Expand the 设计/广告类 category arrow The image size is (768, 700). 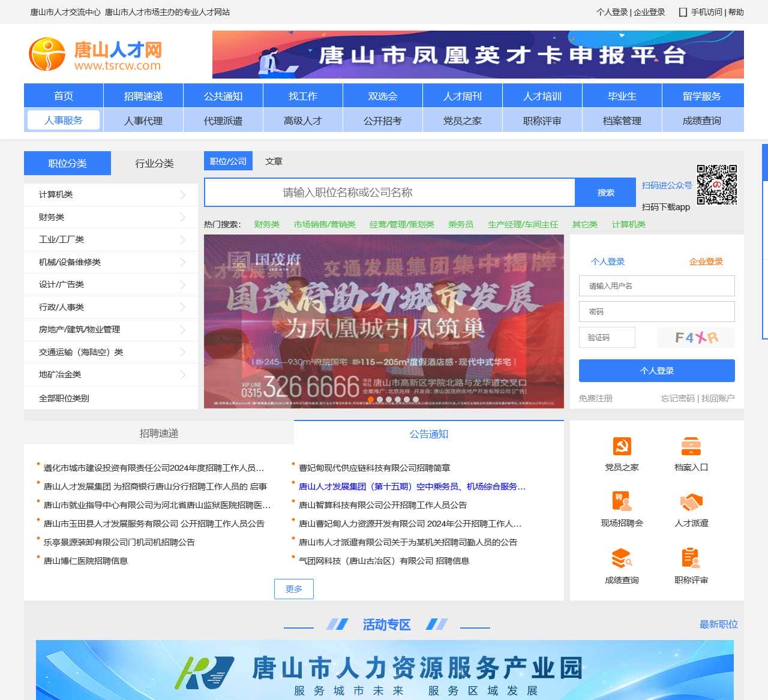click(x=183, y=284)
